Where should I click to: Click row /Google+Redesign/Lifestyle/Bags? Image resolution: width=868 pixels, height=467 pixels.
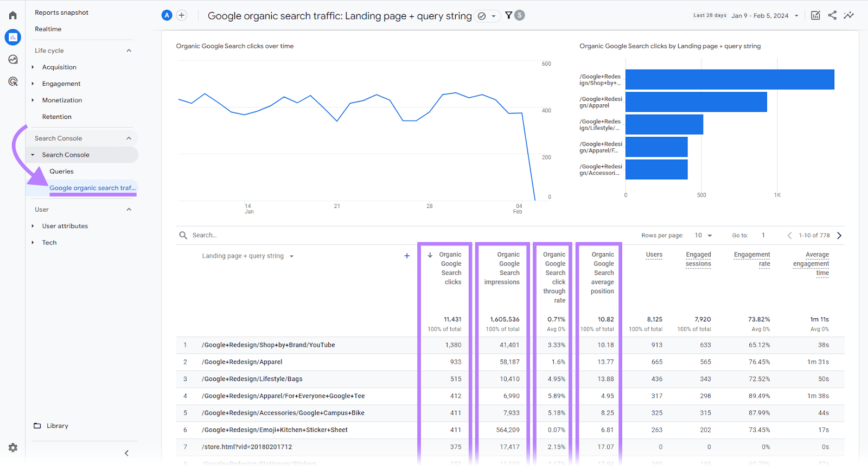[510, 379]
